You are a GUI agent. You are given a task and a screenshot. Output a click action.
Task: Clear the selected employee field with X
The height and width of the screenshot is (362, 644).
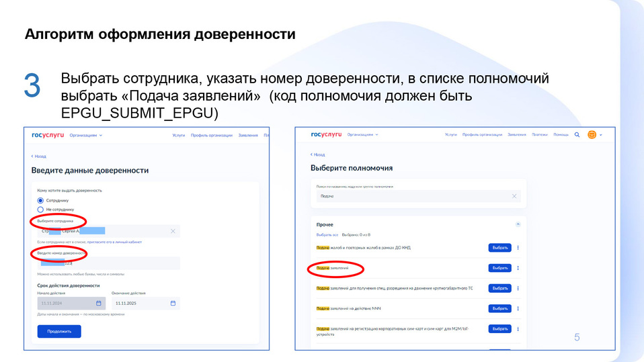(173, 231)
